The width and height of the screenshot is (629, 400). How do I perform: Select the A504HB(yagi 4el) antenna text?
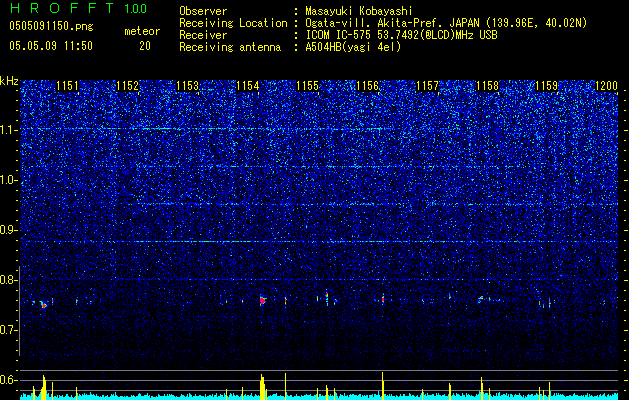[x=353, y=47]
